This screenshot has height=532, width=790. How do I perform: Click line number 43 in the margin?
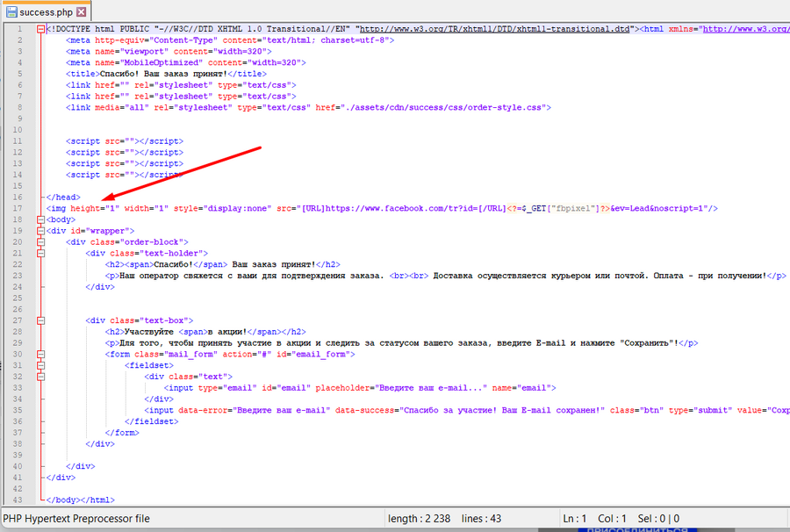(18, 500)
